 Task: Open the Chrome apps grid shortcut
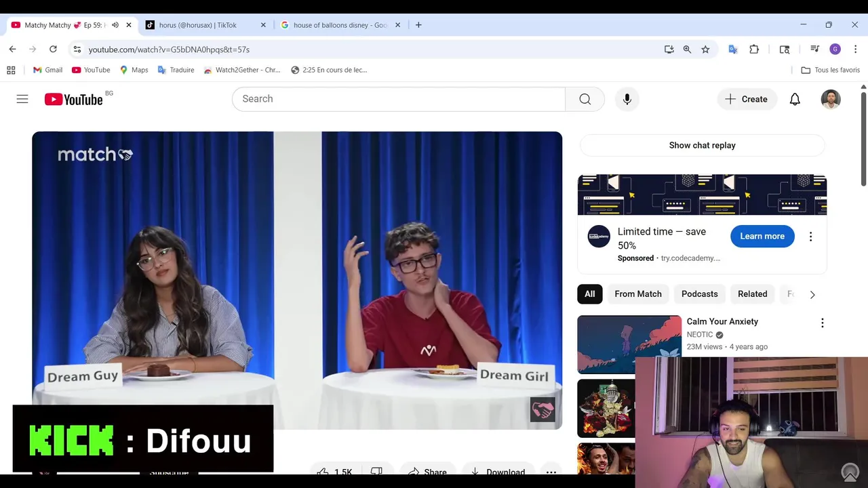[11, 70]
